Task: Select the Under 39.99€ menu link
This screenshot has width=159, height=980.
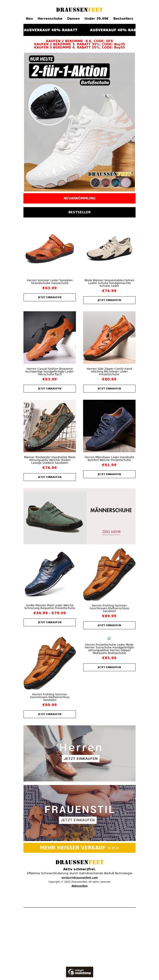Action: pos(96,19)
